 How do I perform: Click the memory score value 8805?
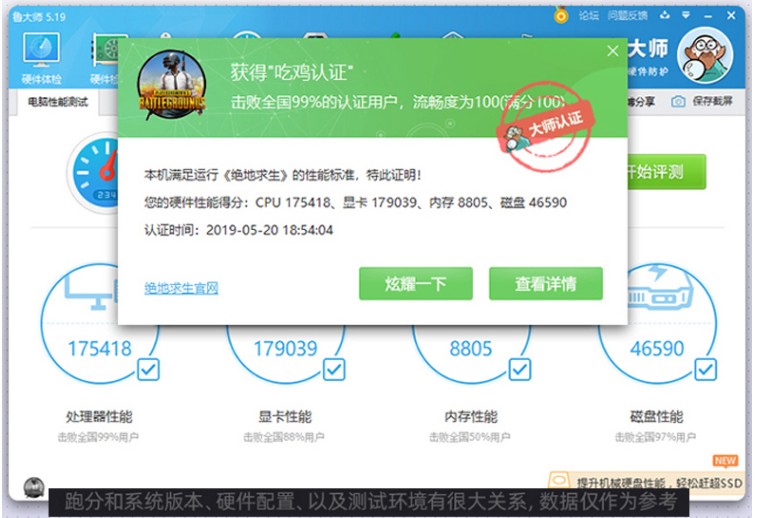[x=471, y=348]
